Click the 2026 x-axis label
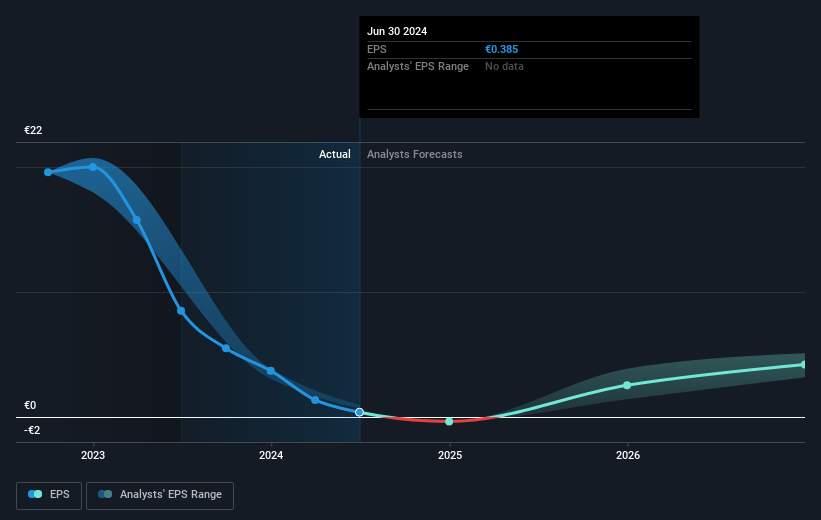 click(628, 455)
